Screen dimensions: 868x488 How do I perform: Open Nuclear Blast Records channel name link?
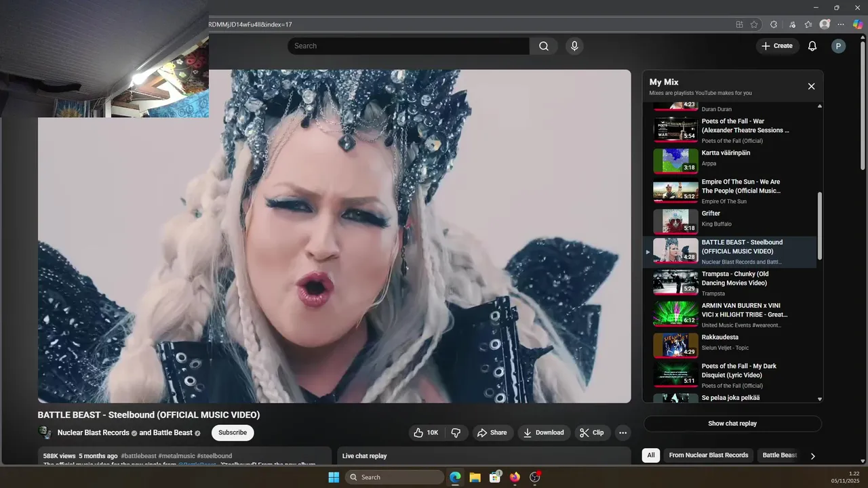(94, 432)
